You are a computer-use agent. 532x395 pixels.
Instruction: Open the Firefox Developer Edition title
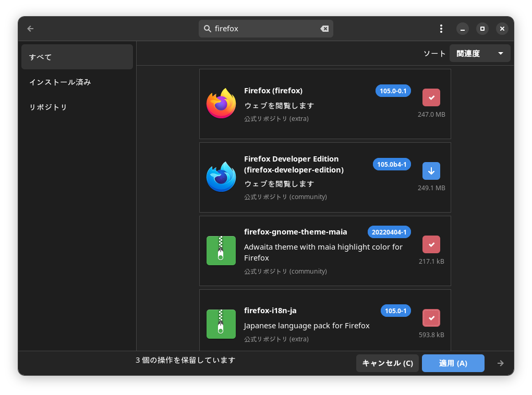point(294,165)
